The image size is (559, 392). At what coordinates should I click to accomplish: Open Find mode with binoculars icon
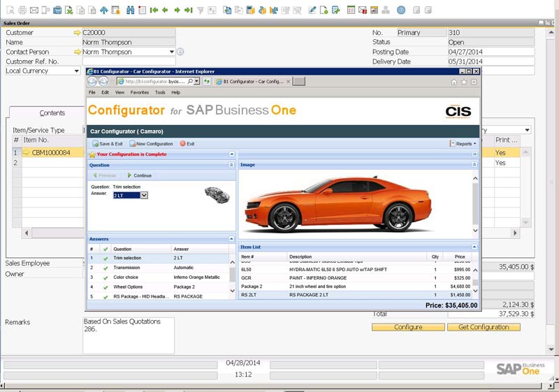[x=131, y=10]
